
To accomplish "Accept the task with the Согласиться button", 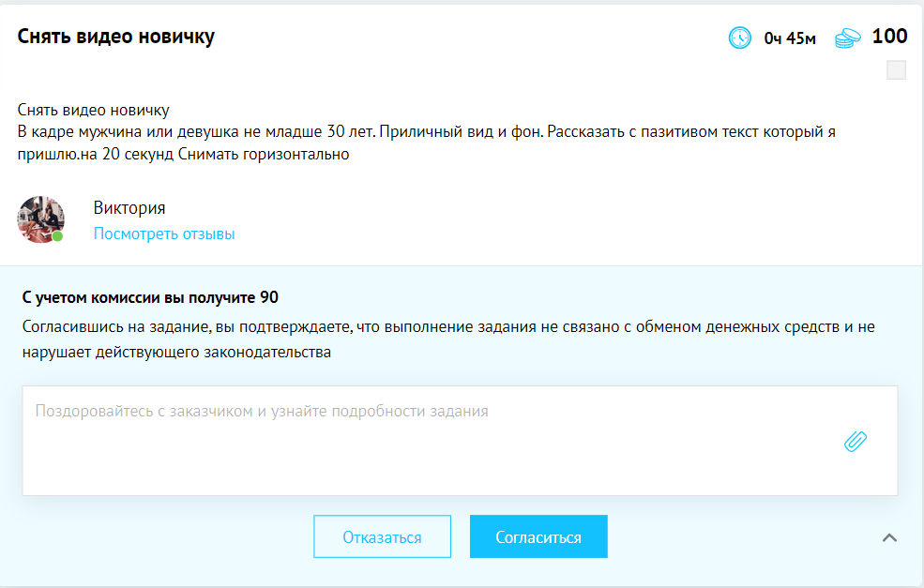I will click(538, 536).
